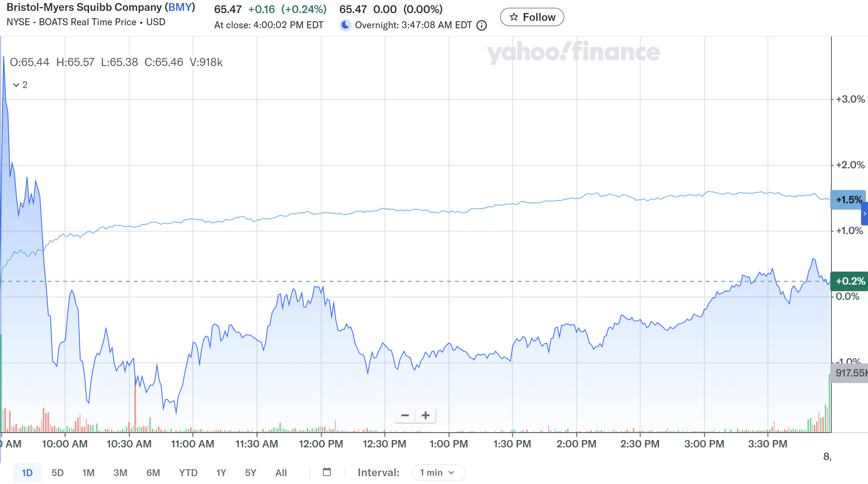Expand the comparison legend showing 2
The height and width of the screenshot is (484, 868).
tap(20, 85)
